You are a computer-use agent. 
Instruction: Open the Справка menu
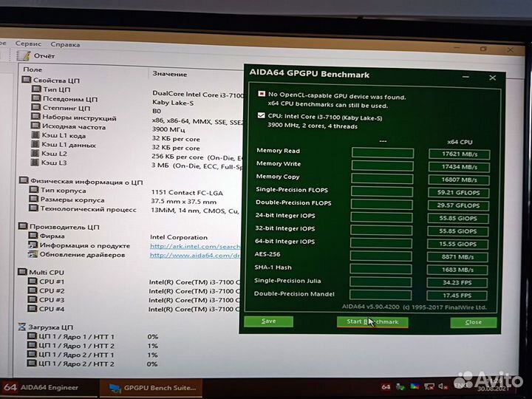point(65,44)
